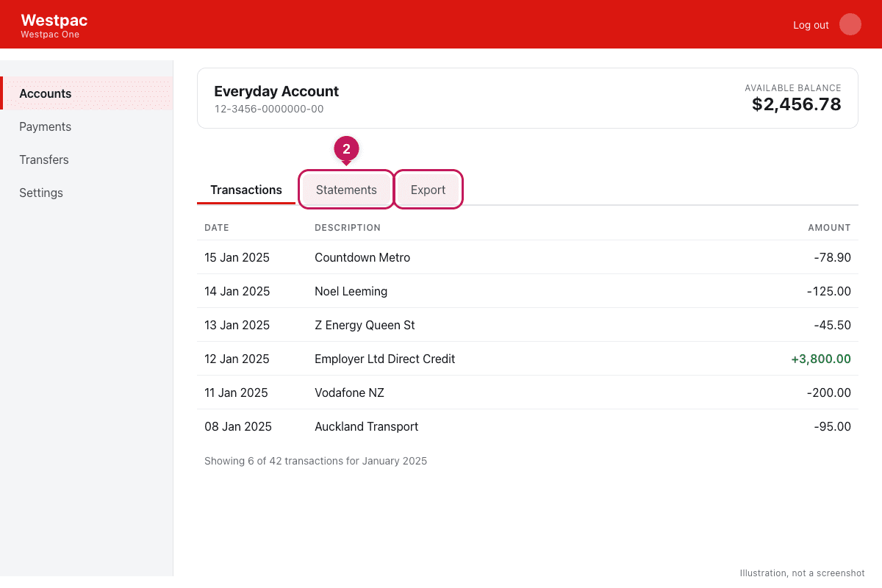Click the AMOUNT column header
The image size is (882, 588).
click(829, 228)
